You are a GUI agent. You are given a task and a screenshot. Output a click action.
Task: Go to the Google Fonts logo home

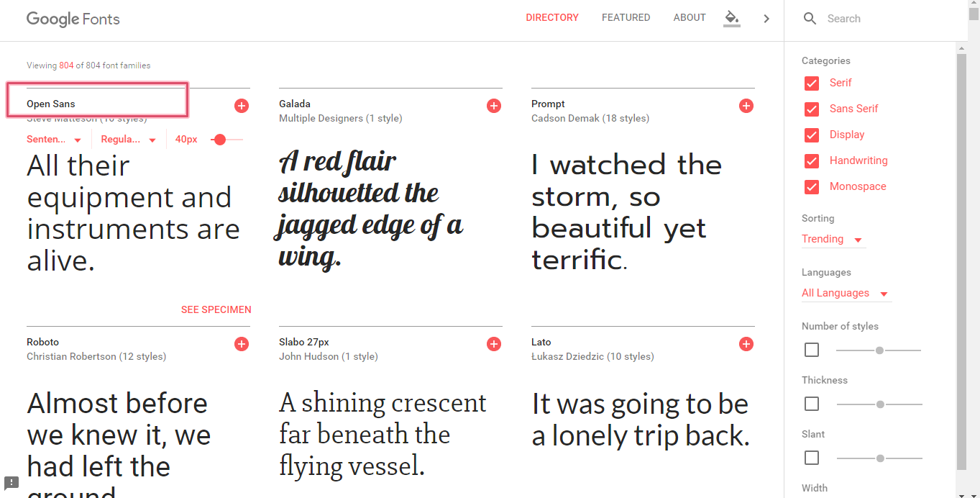pos(73,19)
